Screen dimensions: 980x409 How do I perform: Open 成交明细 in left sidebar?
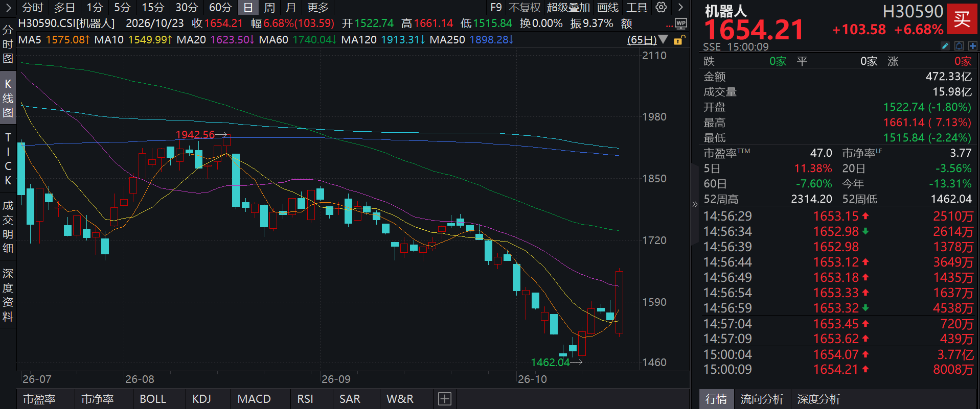coord(8,227)
